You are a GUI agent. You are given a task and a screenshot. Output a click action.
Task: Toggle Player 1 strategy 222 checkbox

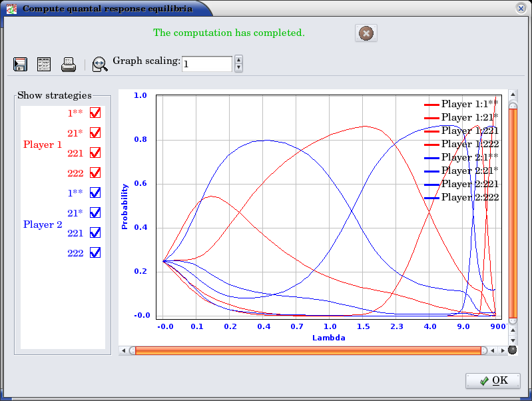[x=95, y=173]
